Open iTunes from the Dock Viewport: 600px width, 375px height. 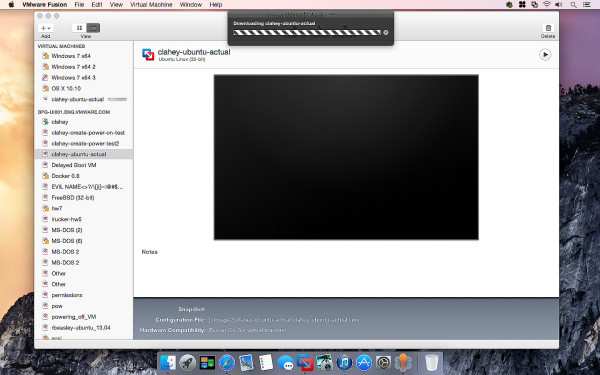[344, 362]
